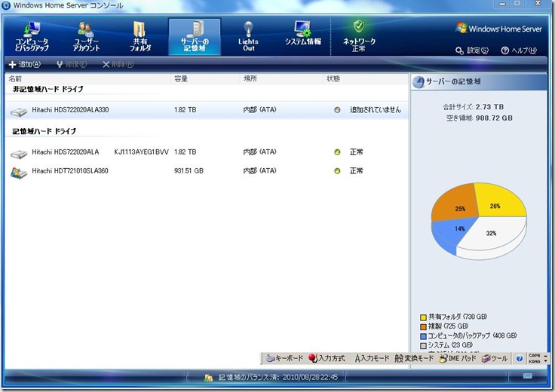Click the orange 複製 legend swatch
555x392 pixels.
point(423,327)
